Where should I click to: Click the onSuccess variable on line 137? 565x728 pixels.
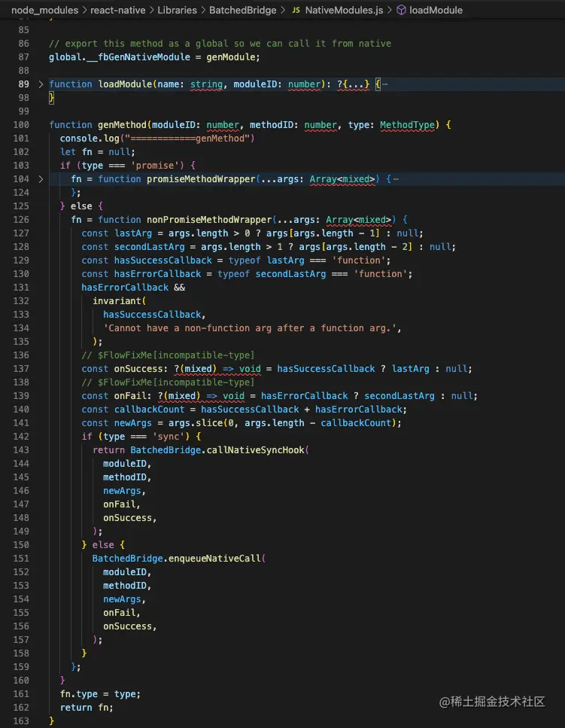138,369
